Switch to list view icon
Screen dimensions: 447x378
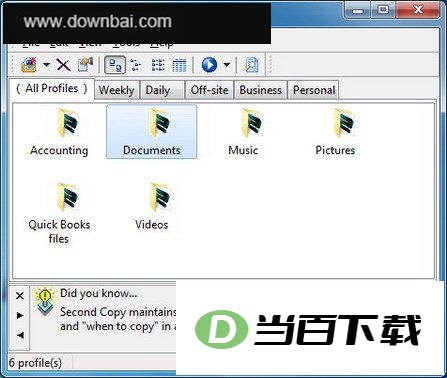point(158,65)
